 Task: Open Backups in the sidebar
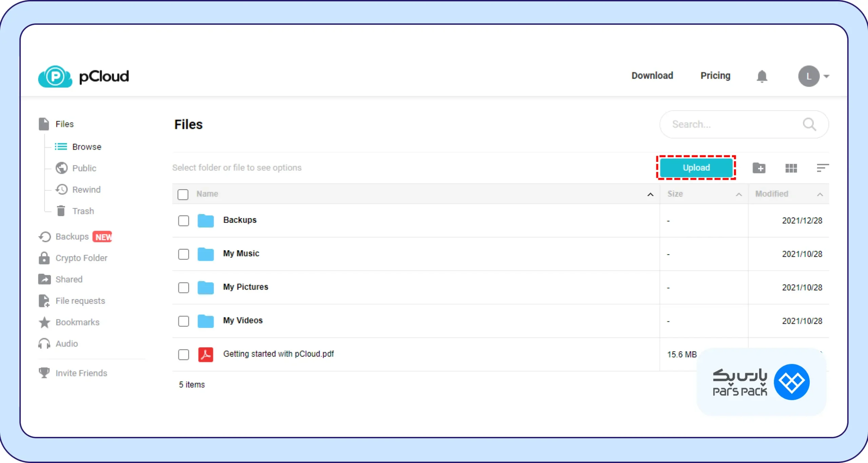(x=72, y=236)
